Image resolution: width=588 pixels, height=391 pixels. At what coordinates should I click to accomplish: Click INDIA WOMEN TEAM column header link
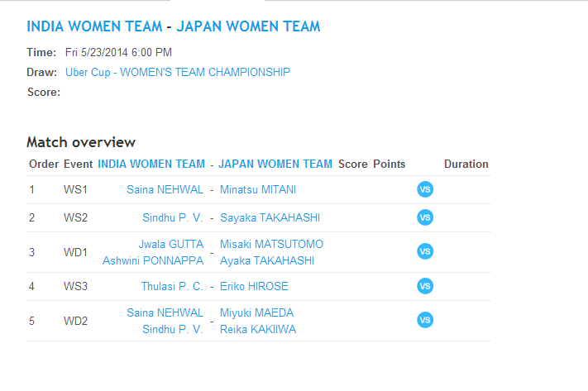pos(151,164)
